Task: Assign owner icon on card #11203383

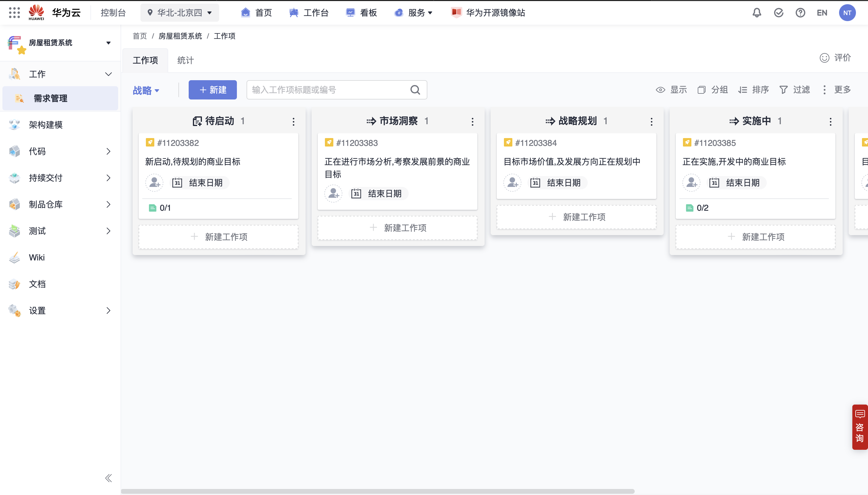Action: (333, 194)
